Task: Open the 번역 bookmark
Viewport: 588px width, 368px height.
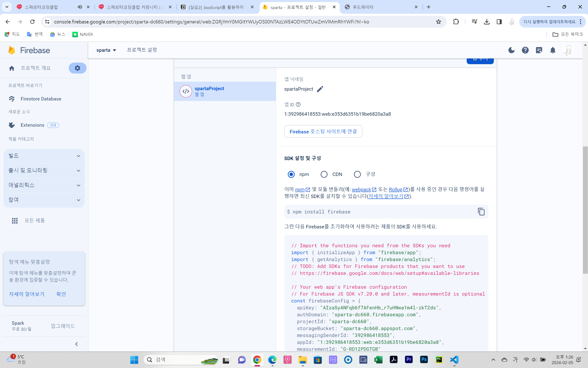Action: 35,34
